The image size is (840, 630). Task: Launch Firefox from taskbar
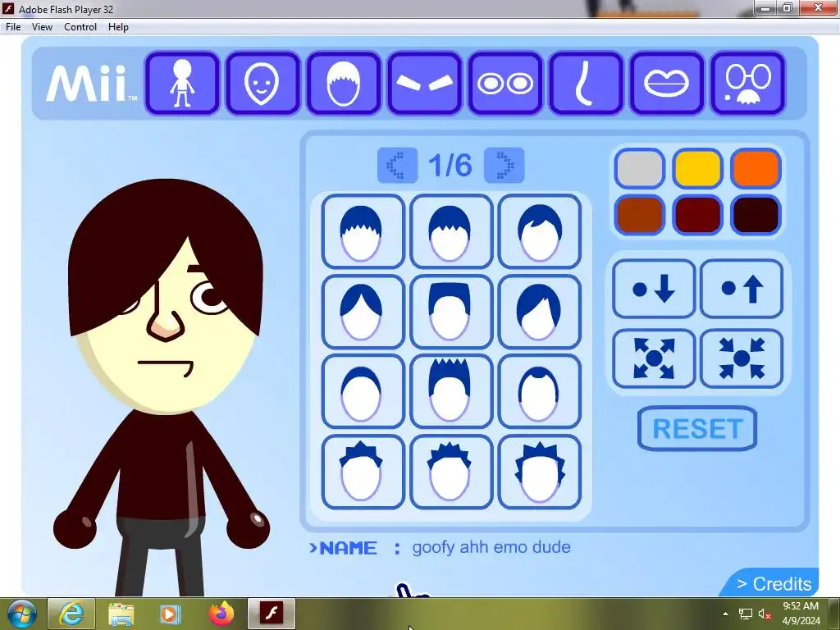click(x=221, y=614)
